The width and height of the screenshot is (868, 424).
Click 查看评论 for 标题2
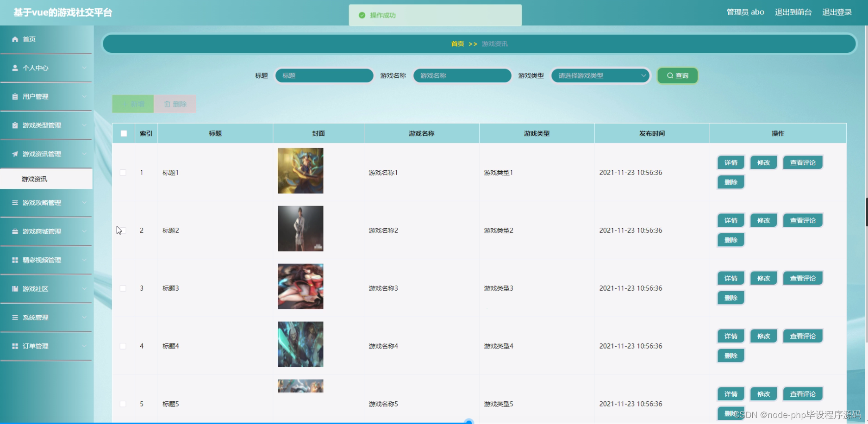(802, 220)
